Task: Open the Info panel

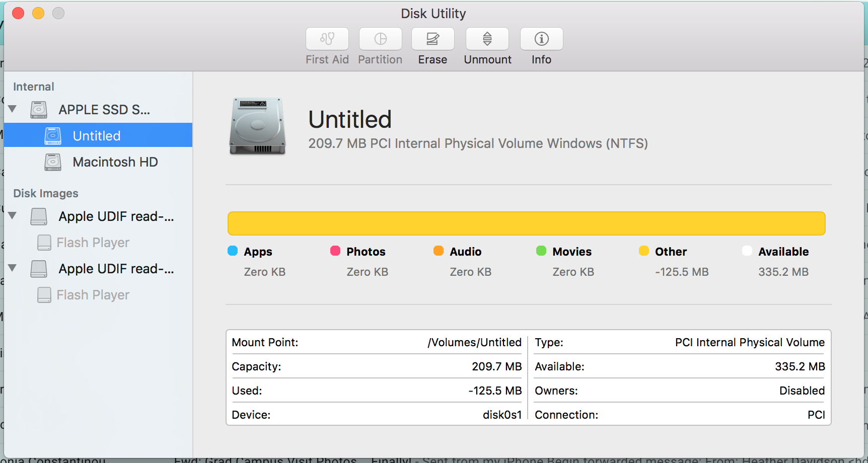Action: (x=541, y=45)
